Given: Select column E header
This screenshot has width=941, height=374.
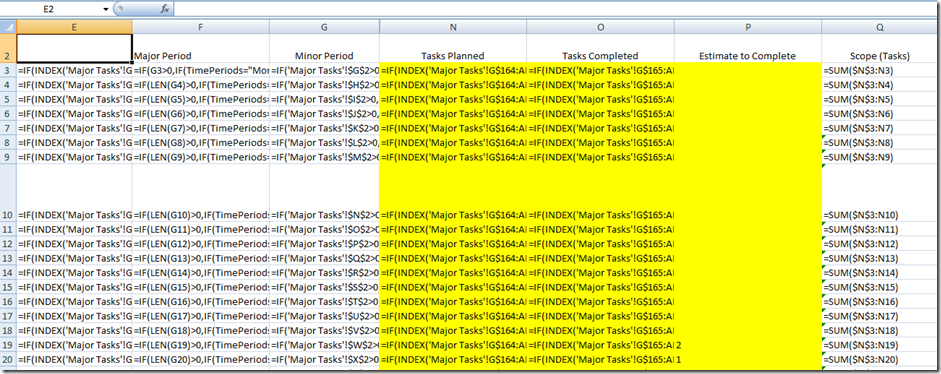Looking at the screenshot, I should pos(74,27).
